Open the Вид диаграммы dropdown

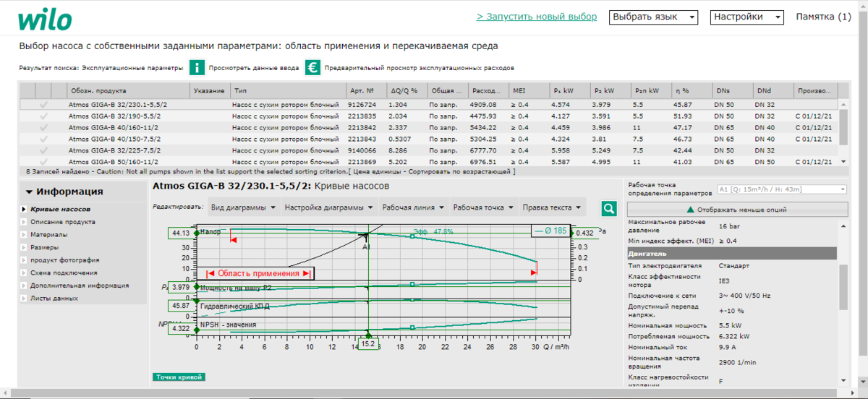point(243,207)
